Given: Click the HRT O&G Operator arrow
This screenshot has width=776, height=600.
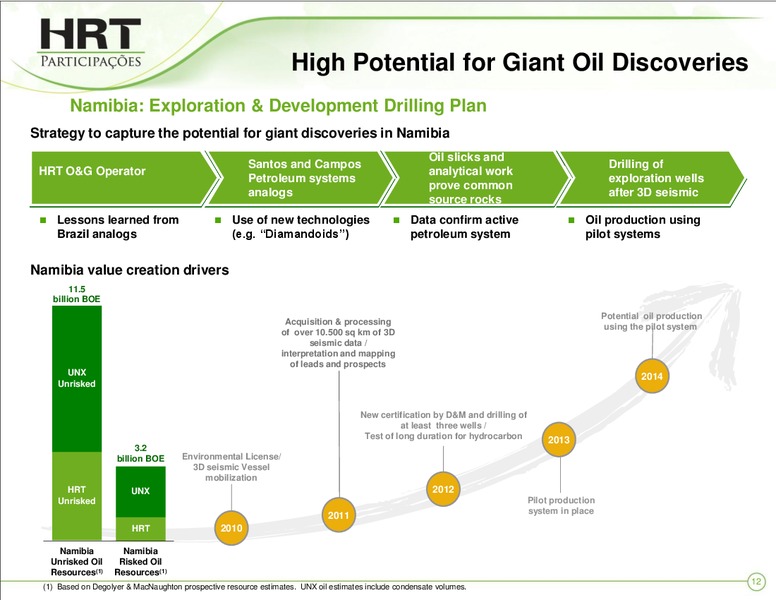Looking at the screenshot, I should [x=124, y=178].
